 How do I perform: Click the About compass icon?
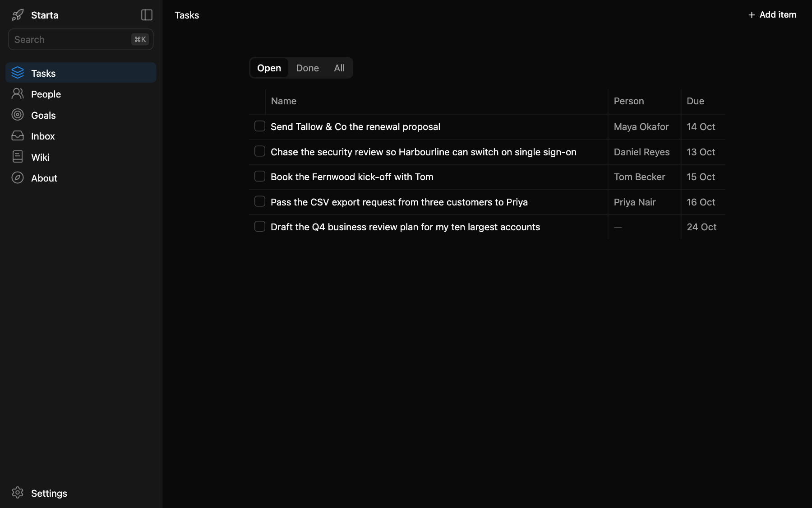[18, 177]
